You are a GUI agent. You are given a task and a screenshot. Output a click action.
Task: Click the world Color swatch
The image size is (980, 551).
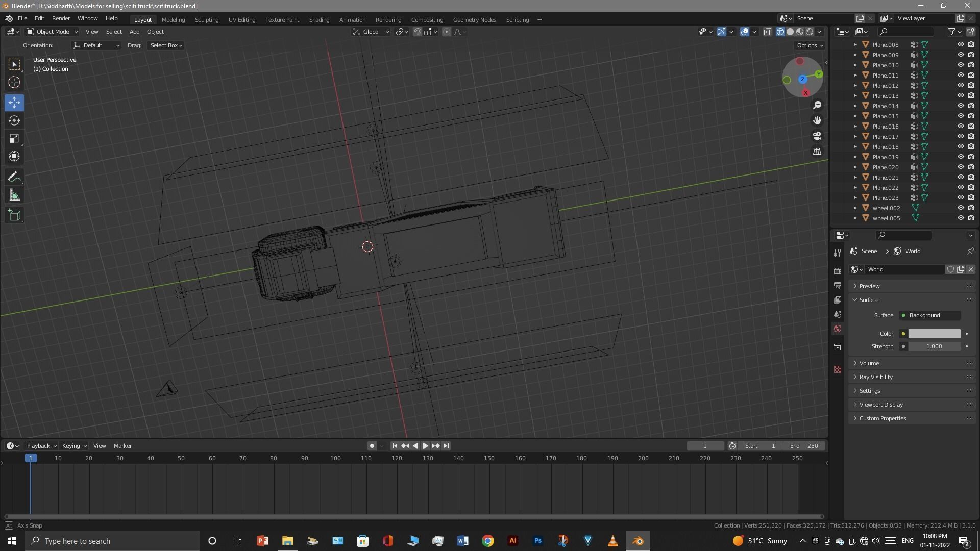[x=934, y=334]
